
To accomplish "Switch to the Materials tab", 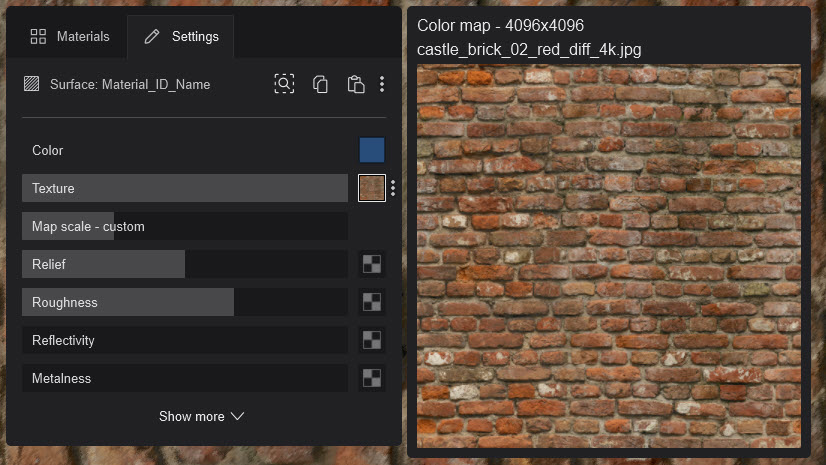I will pos(69,37).
